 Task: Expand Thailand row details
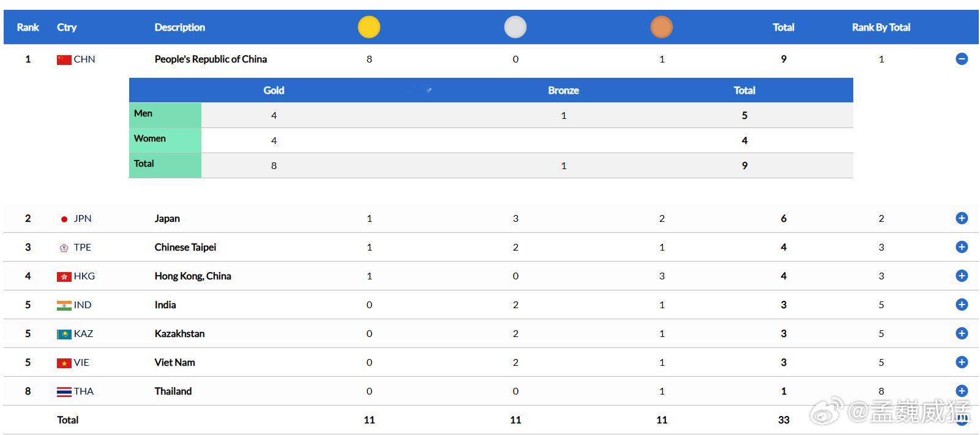962,391
